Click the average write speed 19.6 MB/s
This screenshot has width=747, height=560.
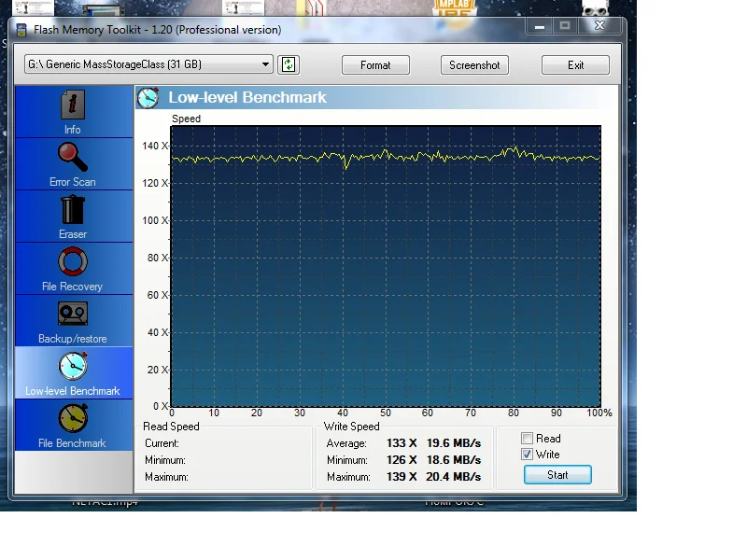454,442
